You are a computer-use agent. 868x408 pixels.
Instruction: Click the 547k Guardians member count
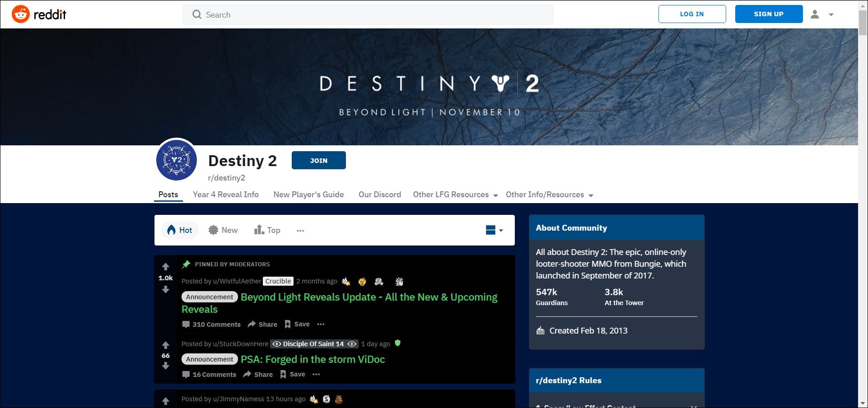[x=552, y=297]
